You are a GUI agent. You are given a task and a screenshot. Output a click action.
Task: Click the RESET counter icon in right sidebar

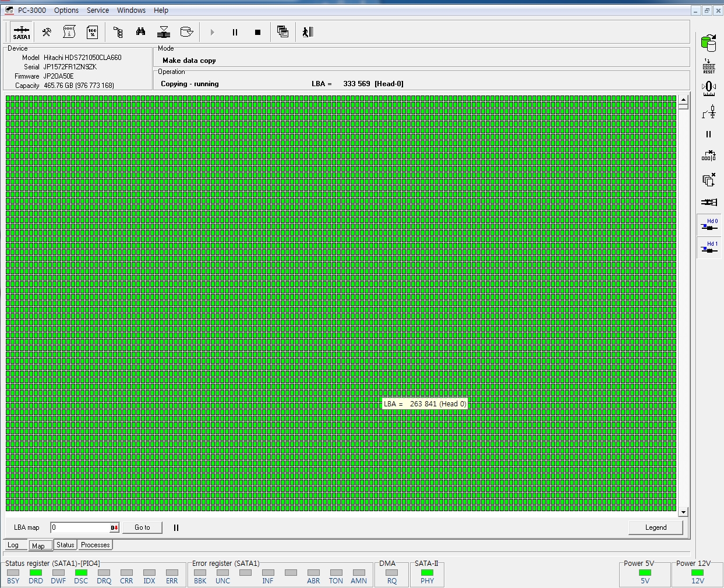[709, 66]
